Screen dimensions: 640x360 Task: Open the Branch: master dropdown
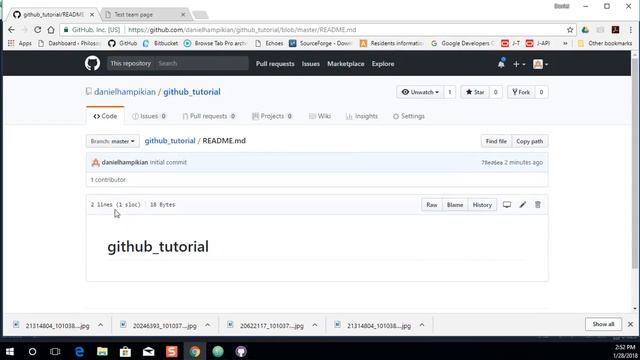click(112, 141)
